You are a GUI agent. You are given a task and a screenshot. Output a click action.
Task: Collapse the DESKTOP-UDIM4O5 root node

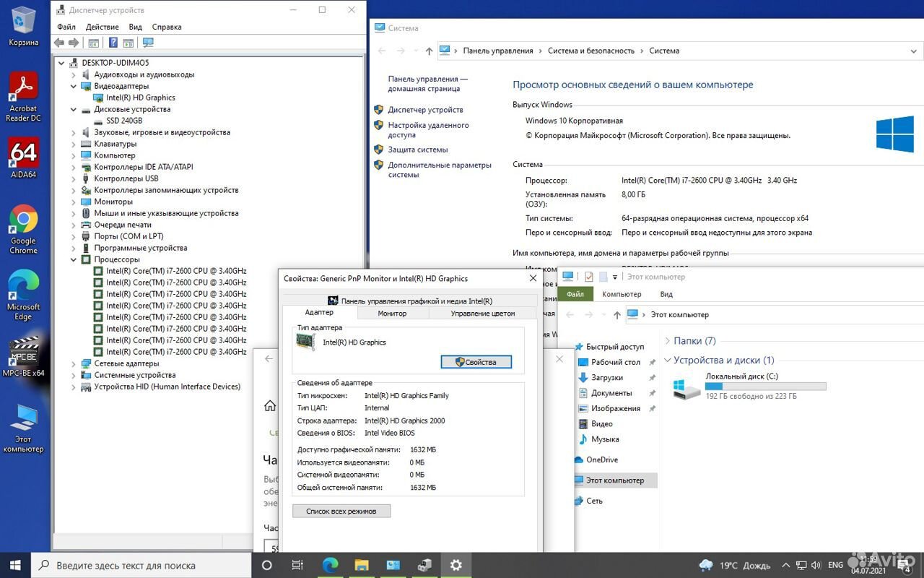coord(62,63)
